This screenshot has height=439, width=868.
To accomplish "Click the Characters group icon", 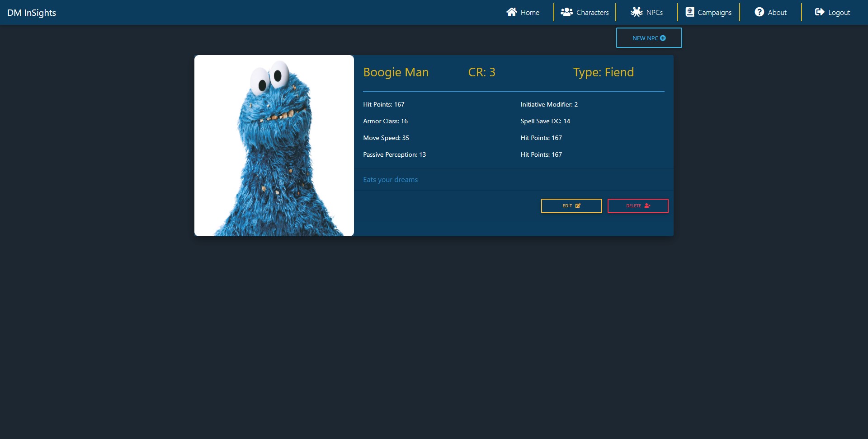I will pos(566,12).
